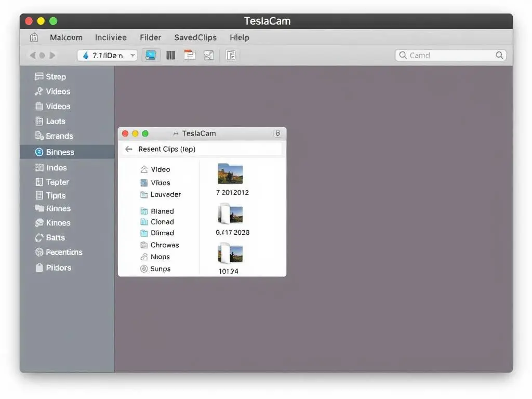532x399 pixels.
Task: Open the SavedClips menu
Action: point(195,37)
